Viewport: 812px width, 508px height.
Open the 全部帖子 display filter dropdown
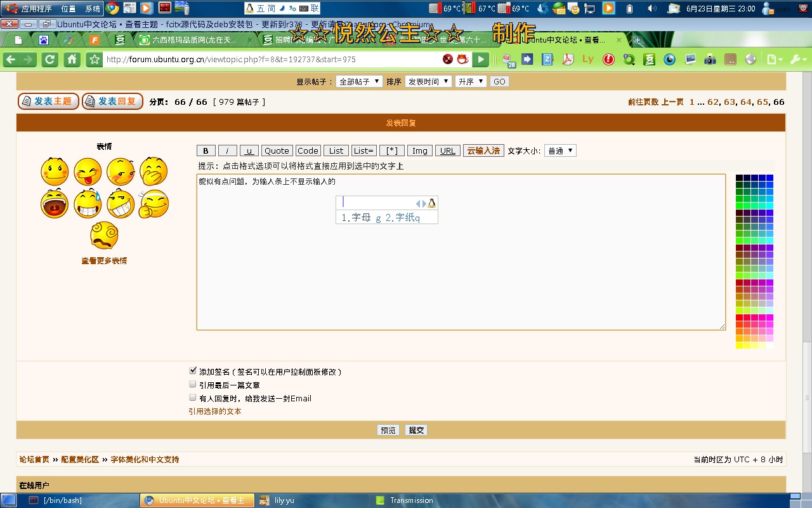point(359,81)
